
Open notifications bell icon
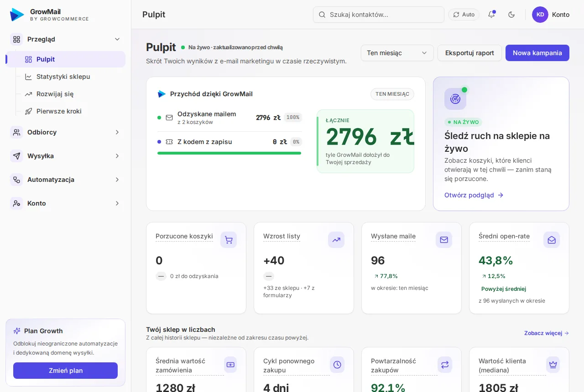pyautogui.click(x=491, y=15)
